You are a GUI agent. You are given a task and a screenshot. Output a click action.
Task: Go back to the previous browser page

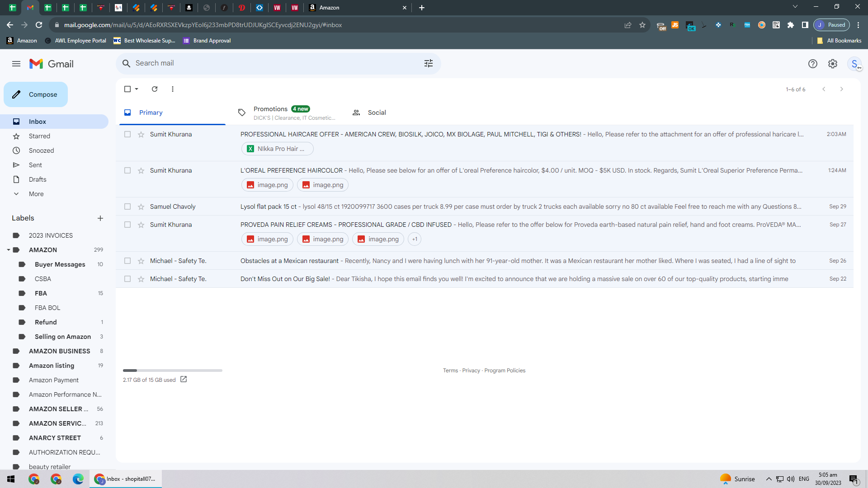point(10,25)
